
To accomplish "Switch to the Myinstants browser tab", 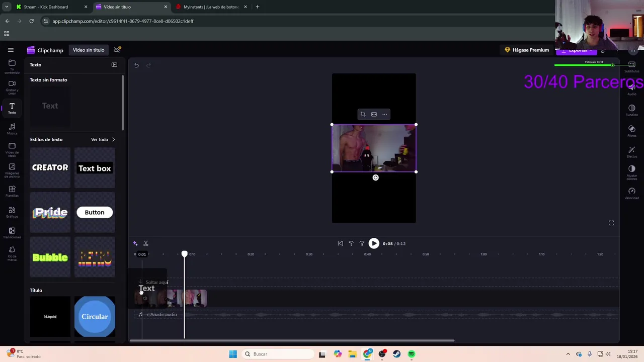I will pos(211,7).
